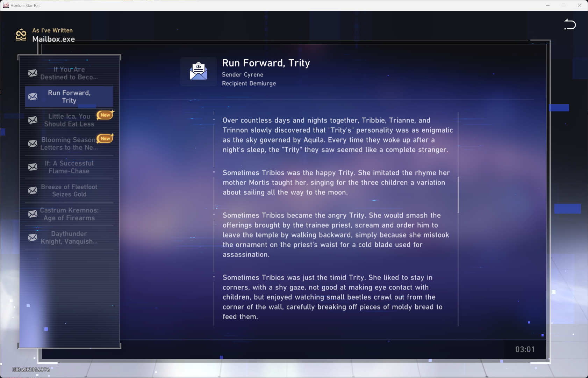588x378 pixels.
Task: Click envelope icon beside Blooming Season mail
Action: tap(33, 144)
